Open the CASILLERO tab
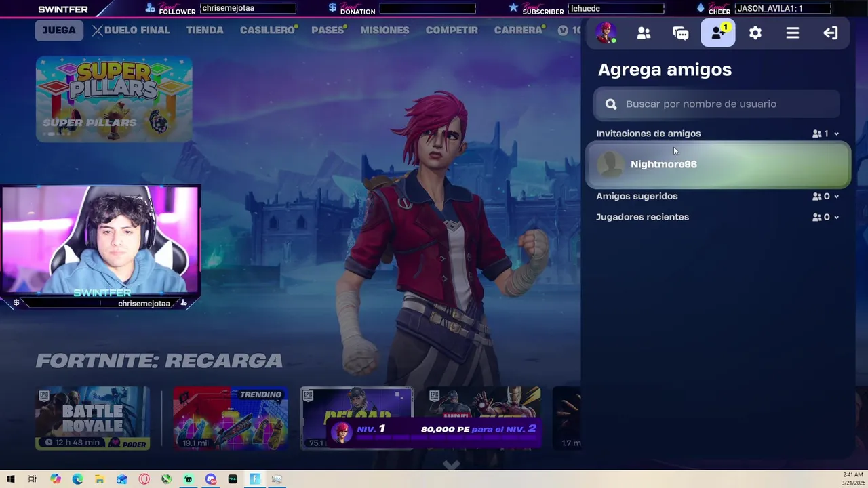The image size is (868, 488). (x=268, y=30)
